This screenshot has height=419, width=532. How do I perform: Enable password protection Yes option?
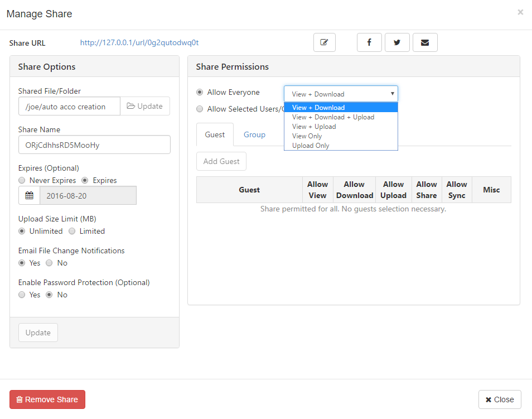pos(22,295)
